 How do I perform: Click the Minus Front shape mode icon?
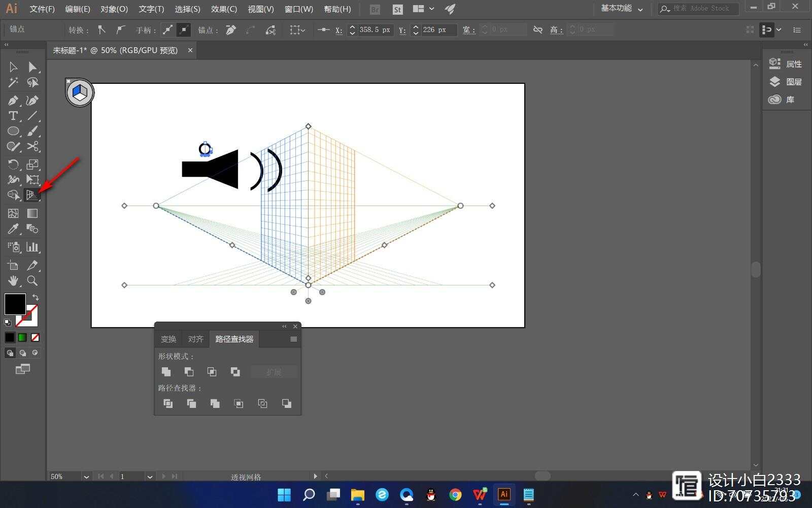coord(189,372)
